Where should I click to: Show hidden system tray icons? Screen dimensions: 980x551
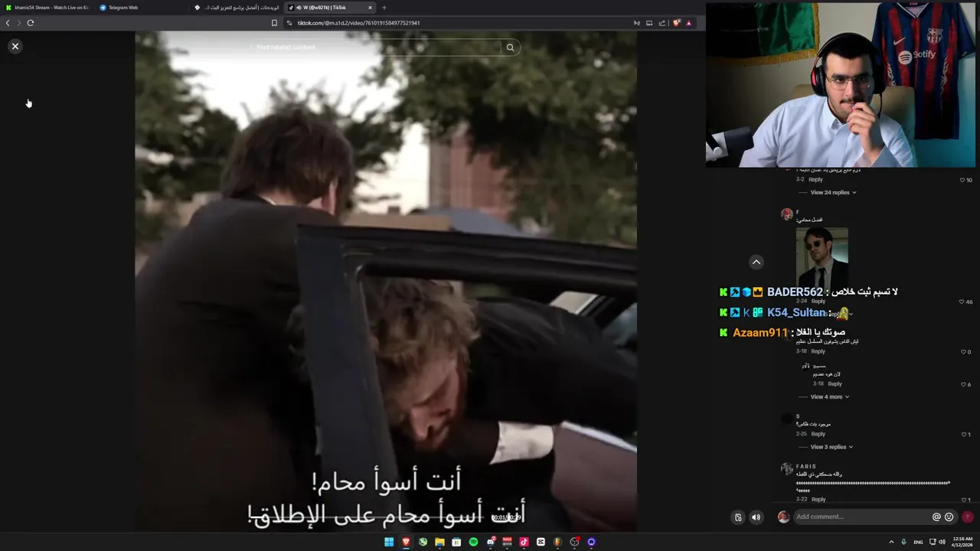891,542
